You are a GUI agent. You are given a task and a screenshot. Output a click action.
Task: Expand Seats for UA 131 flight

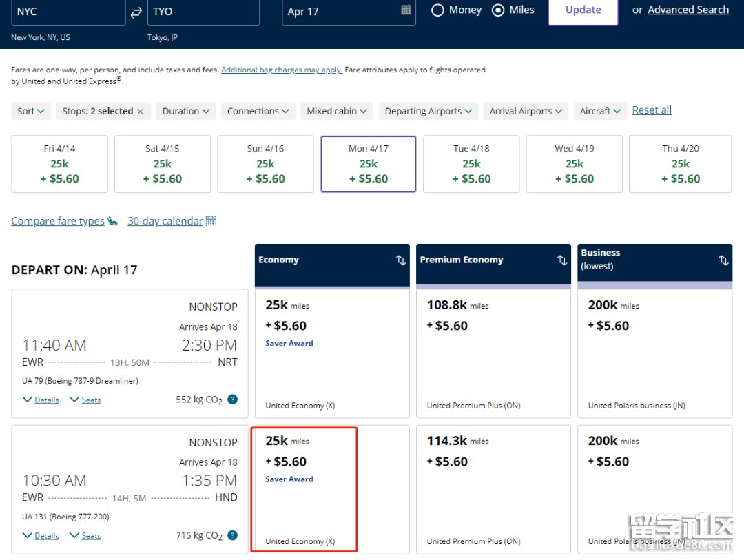[85, 536]
